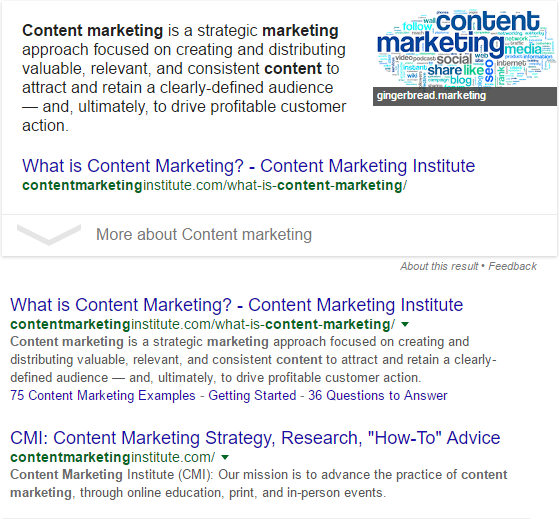
Task: Open CMI: Content Marketing Strategy result title
Action: pyautogui.click(x=255, y=438)
